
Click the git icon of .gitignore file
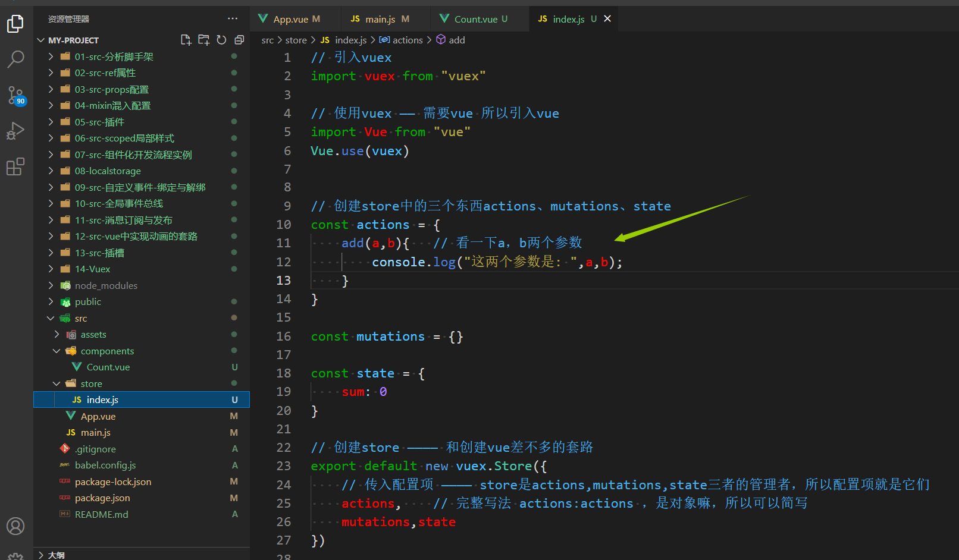coord(65,448)
